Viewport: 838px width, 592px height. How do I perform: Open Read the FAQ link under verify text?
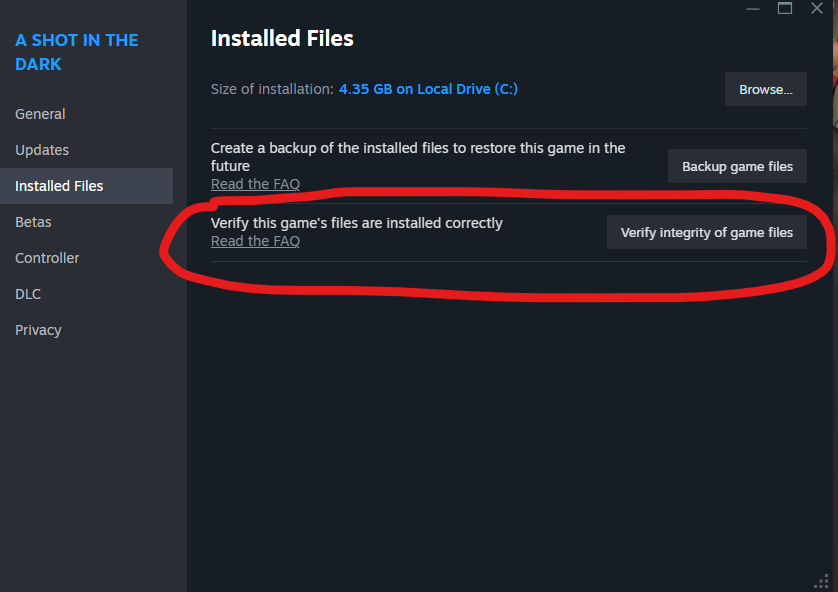click(255, 241)
